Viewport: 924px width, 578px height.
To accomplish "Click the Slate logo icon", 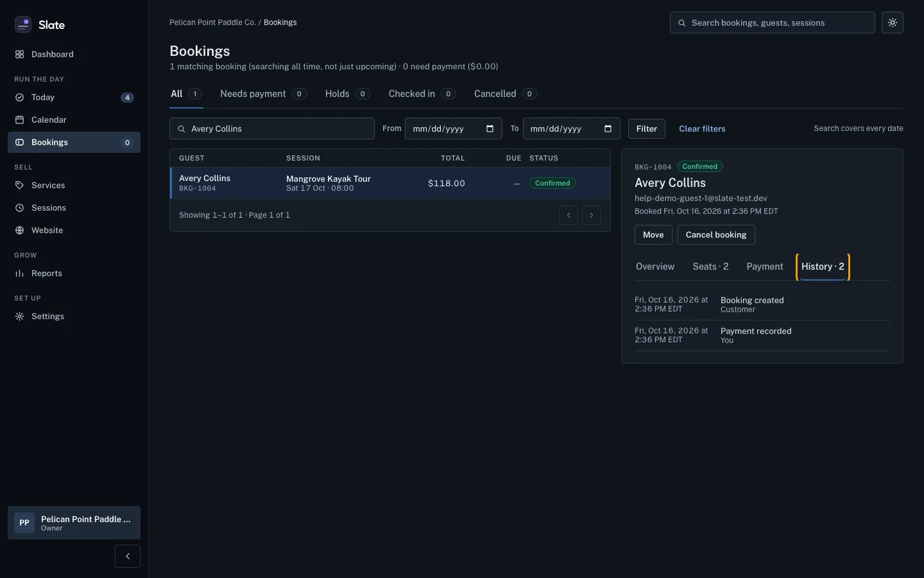I will (23, 24).
